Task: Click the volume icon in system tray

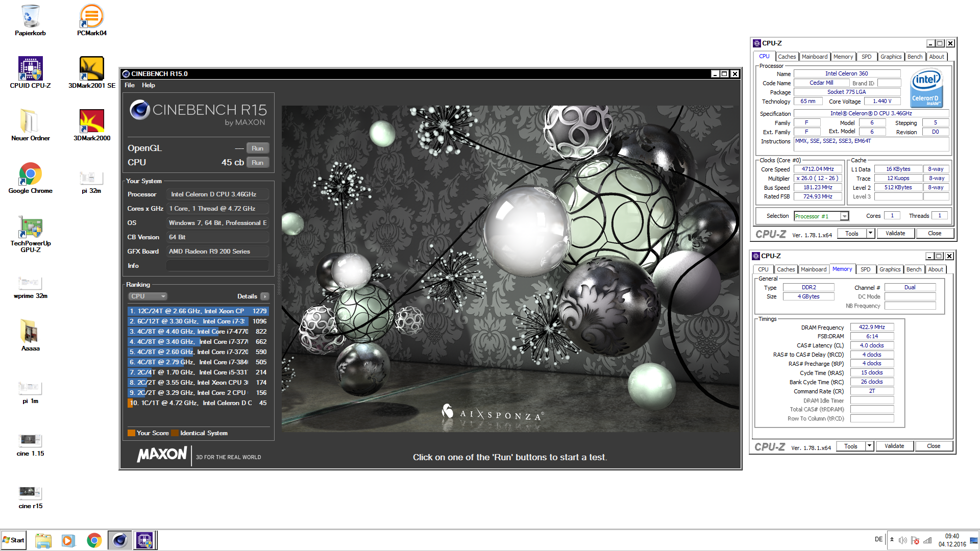Action: 902,540
